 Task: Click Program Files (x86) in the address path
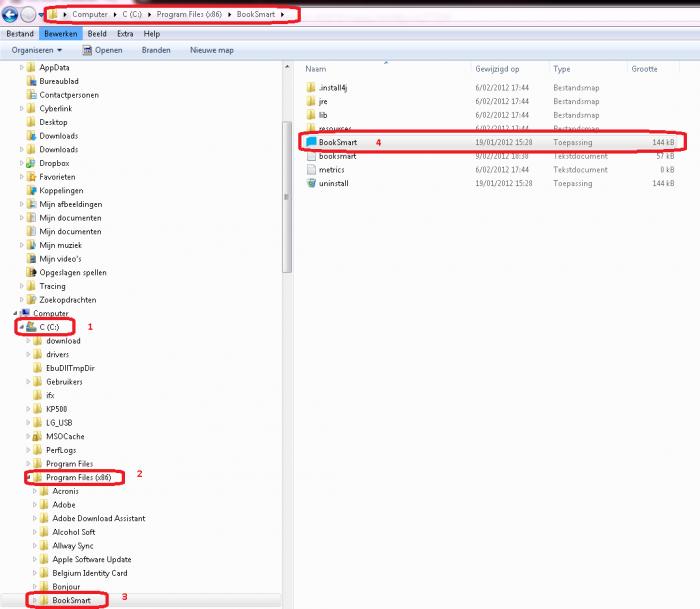[189, 14]
